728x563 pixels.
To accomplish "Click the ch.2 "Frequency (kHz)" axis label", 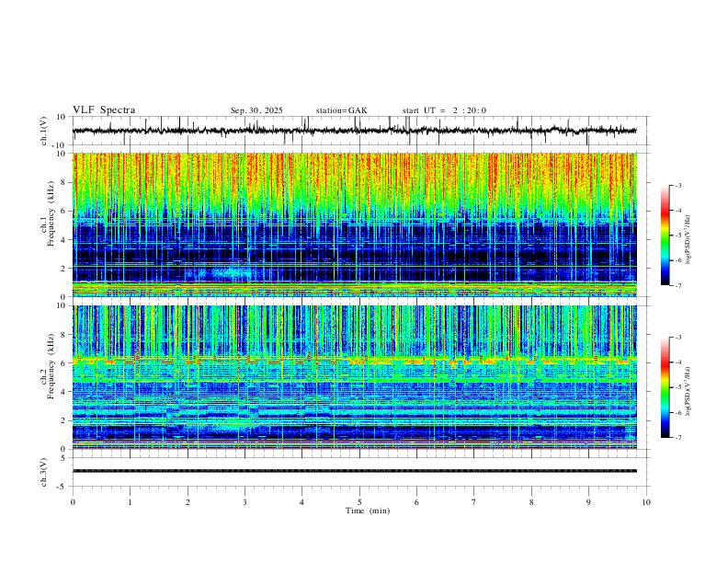I will coord(51,366).
